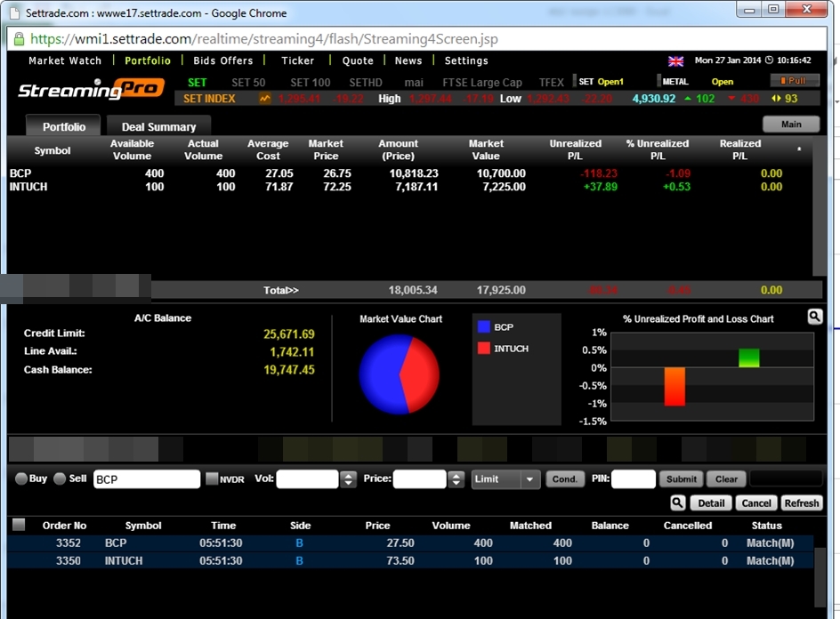Select the BCP portfolio row
The height and width of the screenshot is (619, 840).
[410, 173]
